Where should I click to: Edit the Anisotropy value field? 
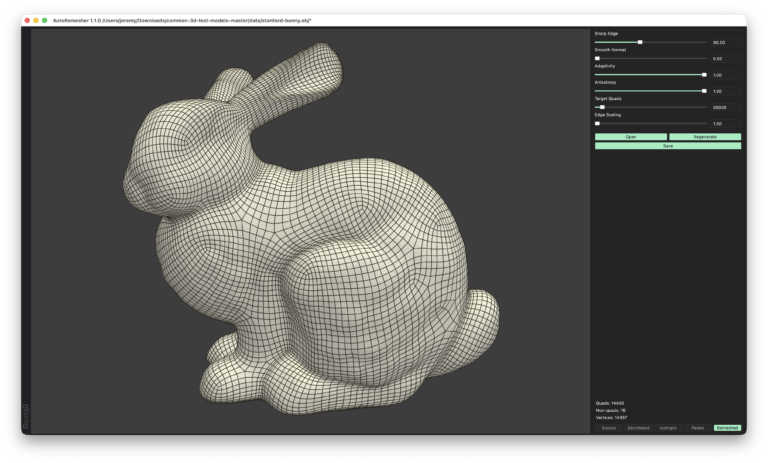point(725,91)
